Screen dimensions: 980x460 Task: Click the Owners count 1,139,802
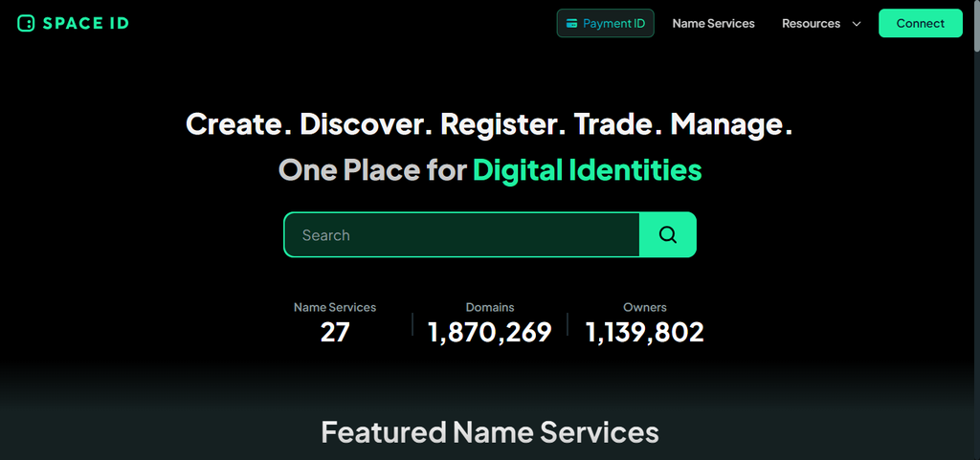(645, 332)
